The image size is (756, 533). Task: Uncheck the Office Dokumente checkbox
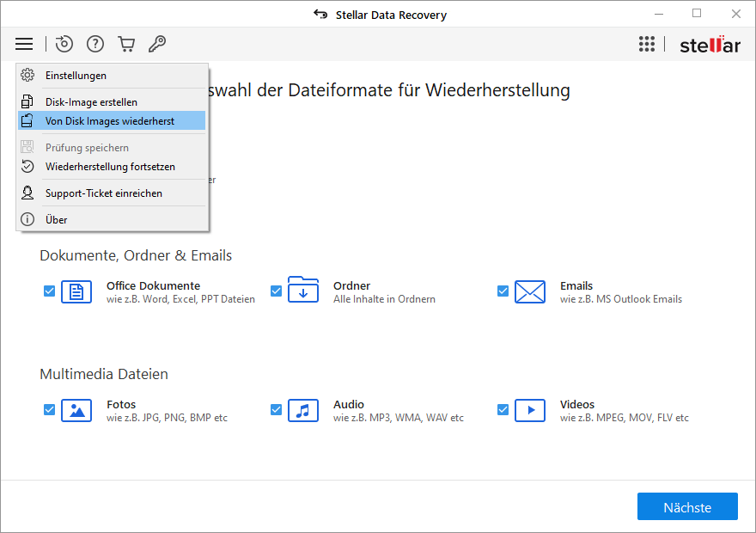pos(49,291)
